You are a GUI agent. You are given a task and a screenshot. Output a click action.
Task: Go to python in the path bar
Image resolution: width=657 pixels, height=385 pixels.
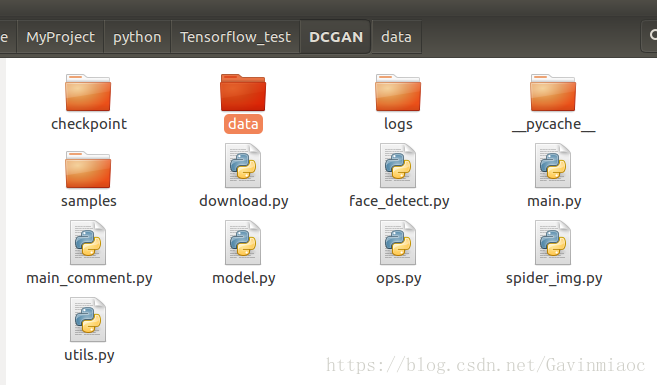click(x=137, y=37)
